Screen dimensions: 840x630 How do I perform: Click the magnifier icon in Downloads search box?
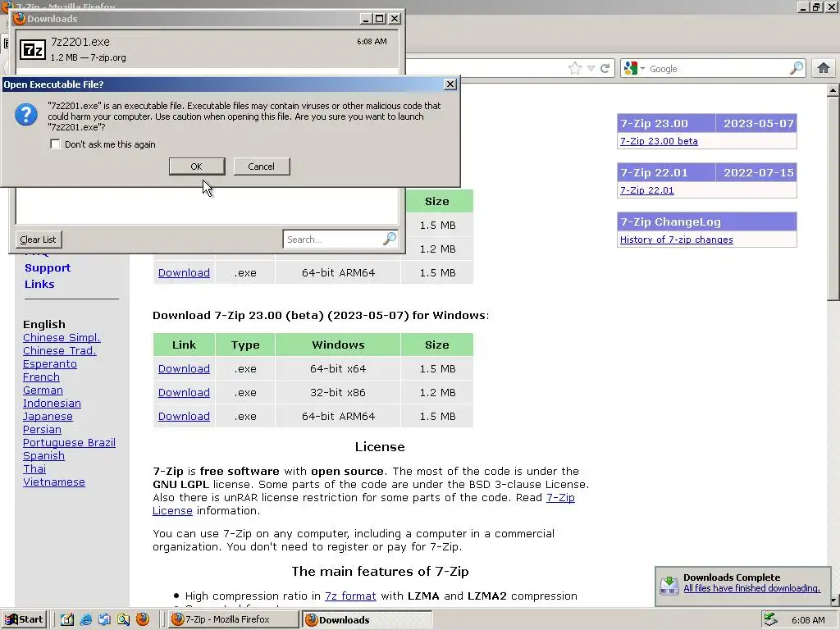pyautogui.click(x=390, y=239)
